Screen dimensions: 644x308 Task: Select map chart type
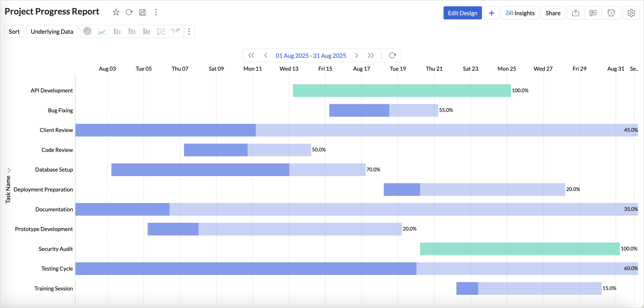tap(175, 31)
